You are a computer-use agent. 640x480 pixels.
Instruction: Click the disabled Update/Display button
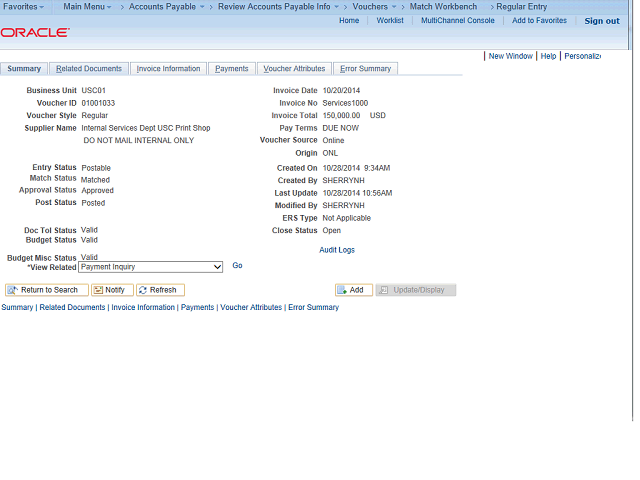click(416, 290)
